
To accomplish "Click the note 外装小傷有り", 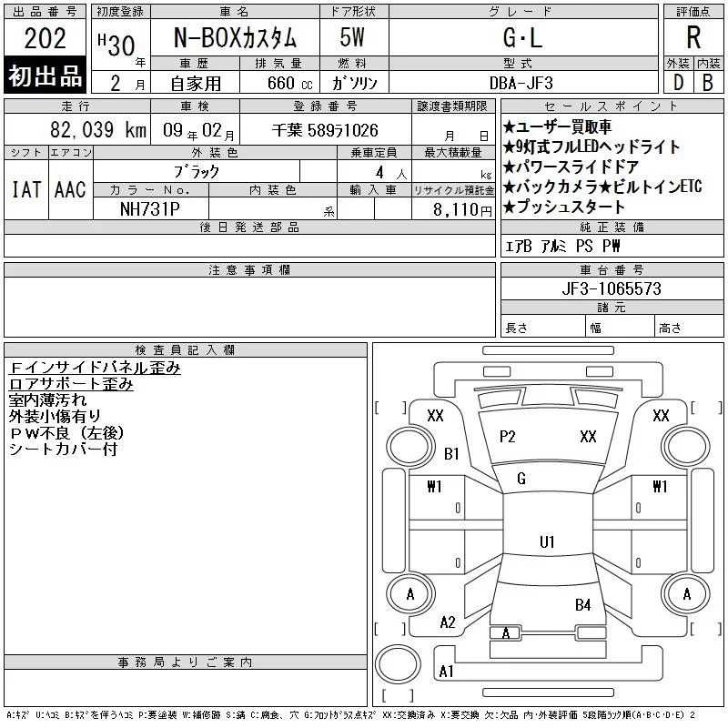I will coord(55,417).
